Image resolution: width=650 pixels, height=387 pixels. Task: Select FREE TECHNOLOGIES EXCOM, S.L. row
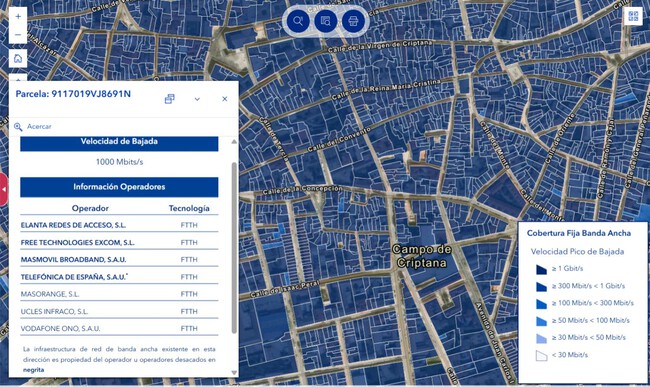pyautogui.click(x=119, y=242)
